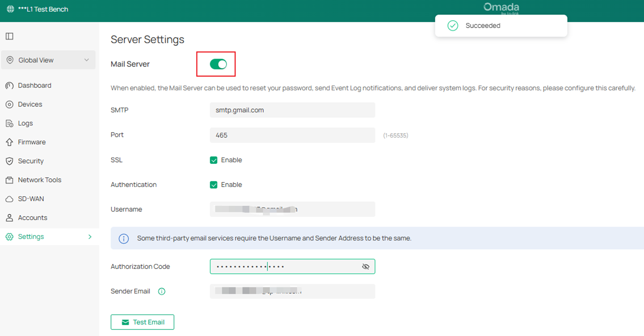Show the Authorization Code using eye icon
Screen dimensions: 644x336
(x=366, y=266)
